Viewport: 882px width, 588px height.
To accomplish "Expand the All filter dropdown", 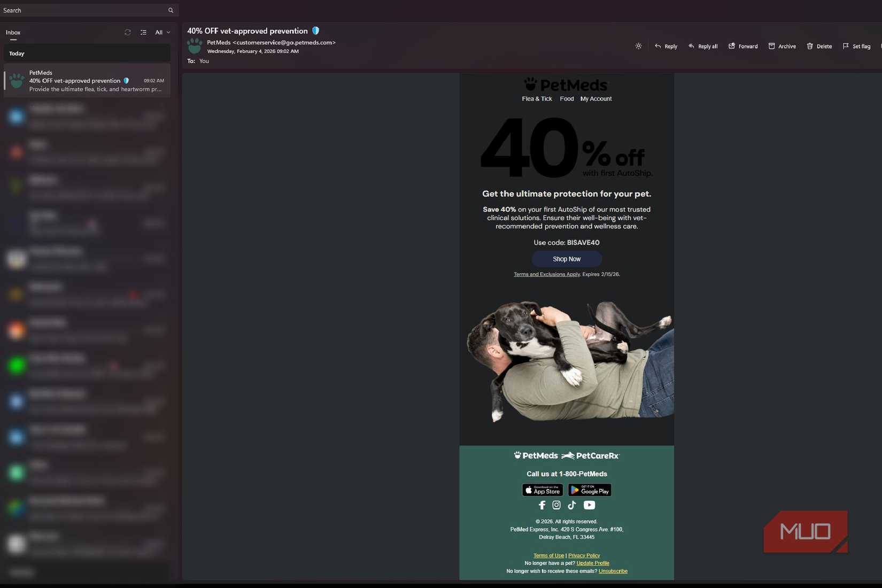I will click(x=163, y=33).
